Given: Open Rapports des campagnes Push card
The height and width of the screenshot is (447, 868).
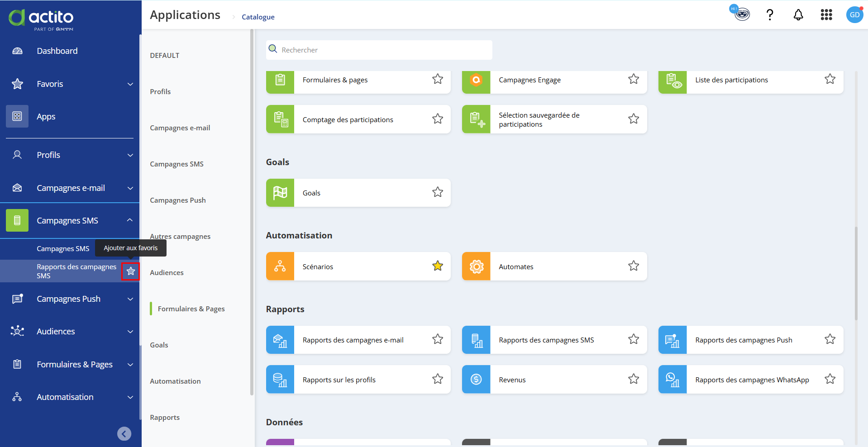Looking at the screenshot, I should 751,340.
